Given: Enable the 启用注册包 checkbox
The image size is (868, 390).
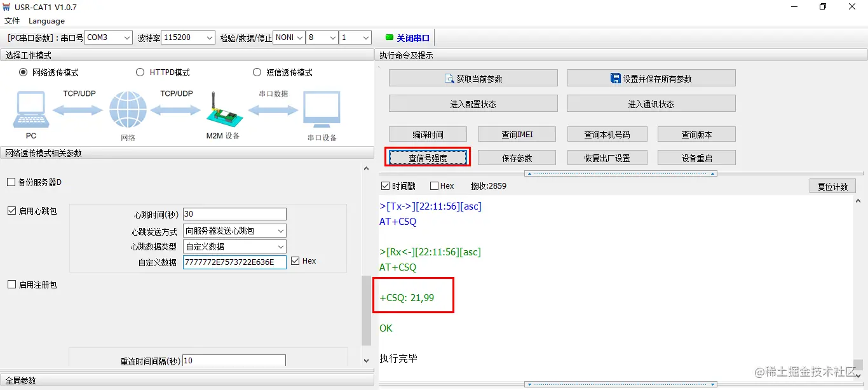Looking at the screenshot, I should pos(11,285).
